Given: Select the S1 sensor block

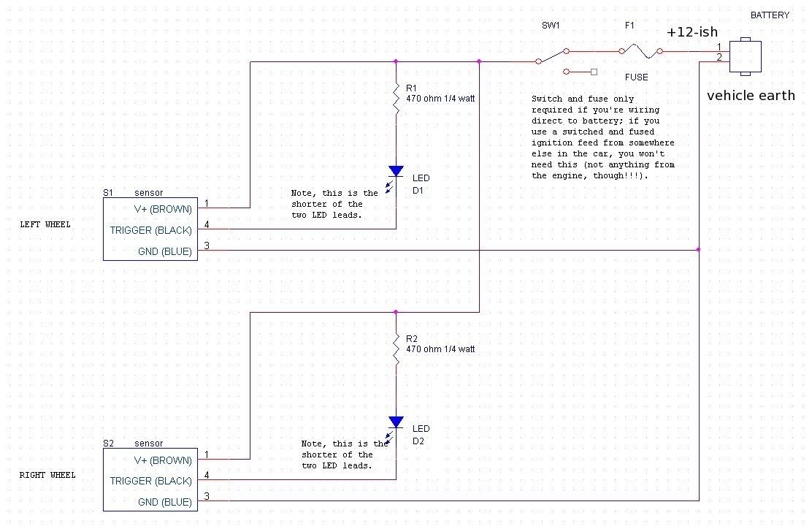Looking at the screenshot, I should pyautogui.click(x=150, y=229).
